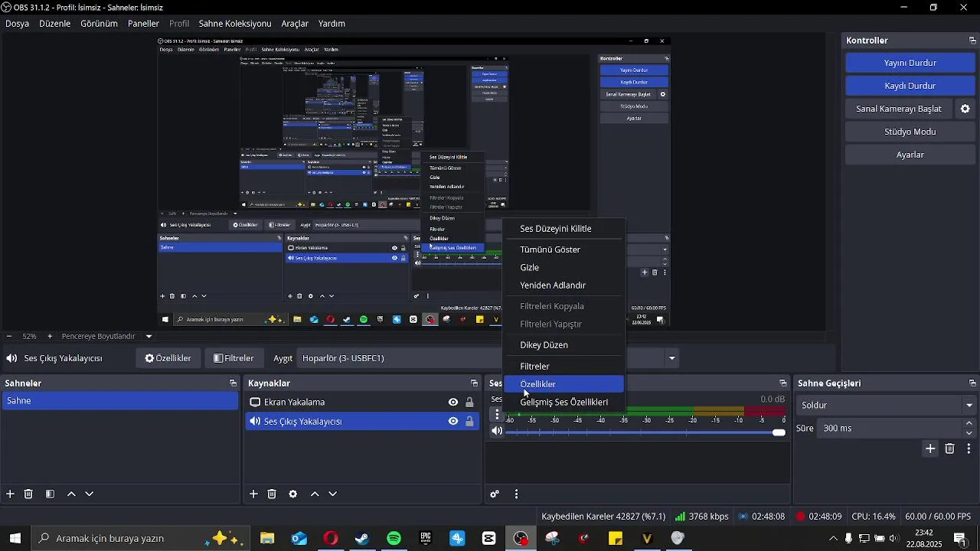Open mixer toolbar three-dot menu

coord(516,494)
